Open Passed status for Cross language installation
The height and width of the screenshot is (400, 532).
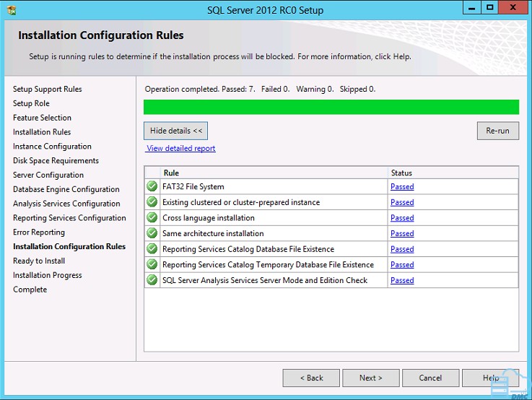tap(402, 218)
